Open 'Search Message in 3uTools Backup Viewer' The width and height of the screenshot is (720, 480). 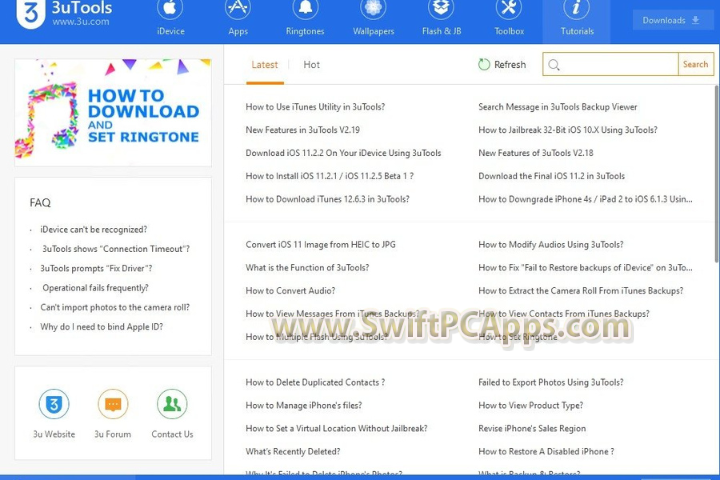[557, 107]
